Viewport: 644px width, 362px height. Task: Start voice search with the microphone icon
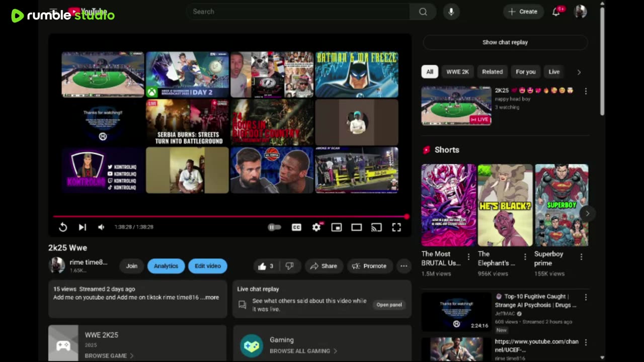451,12
